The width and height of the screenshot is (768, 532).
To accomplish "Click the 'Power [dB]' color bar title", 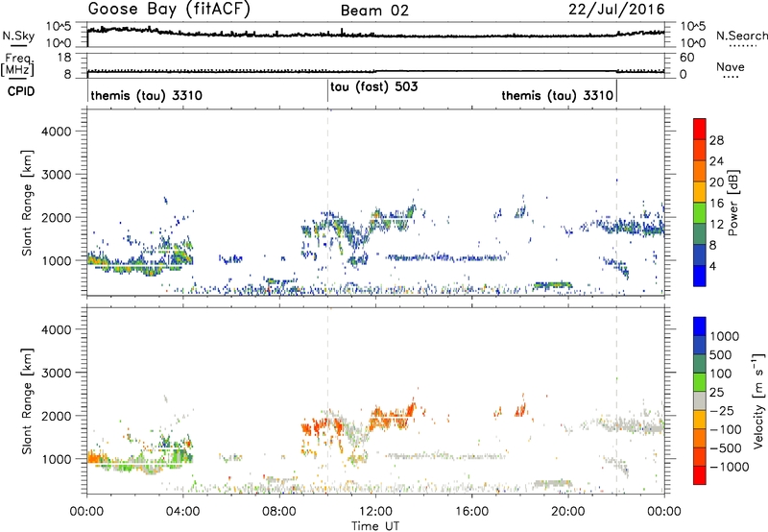I will click(x=732, y=203).
